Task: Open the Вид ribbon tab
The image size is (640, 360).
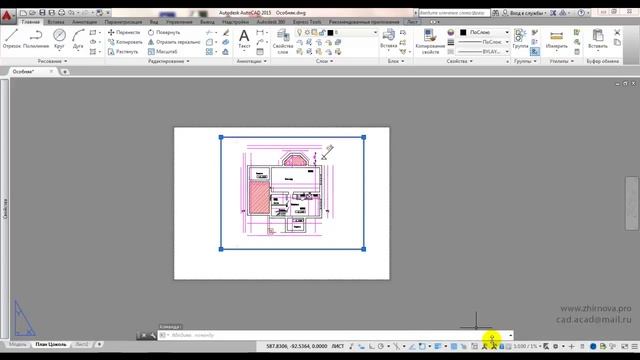Action: click(154, 22)
